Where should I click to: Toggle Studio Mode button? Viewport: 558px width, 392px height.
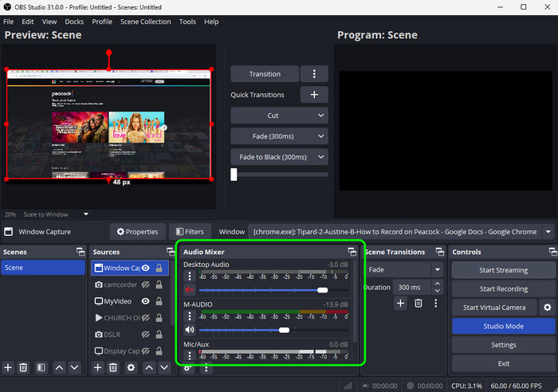point(504,326)
